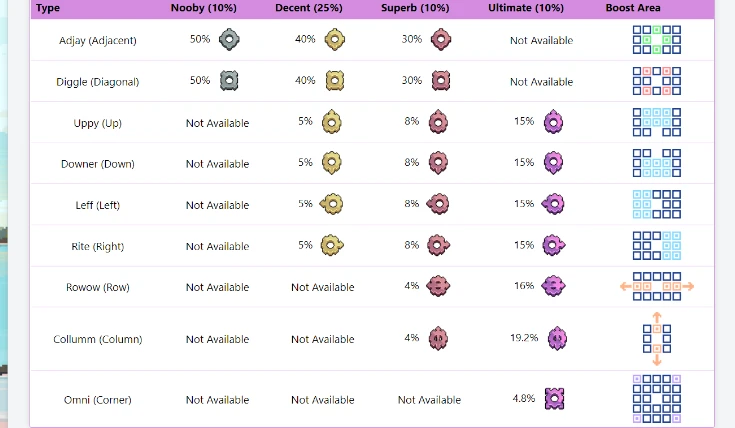Click the purple Ultimate Collumm cog icon

(557, 338)
